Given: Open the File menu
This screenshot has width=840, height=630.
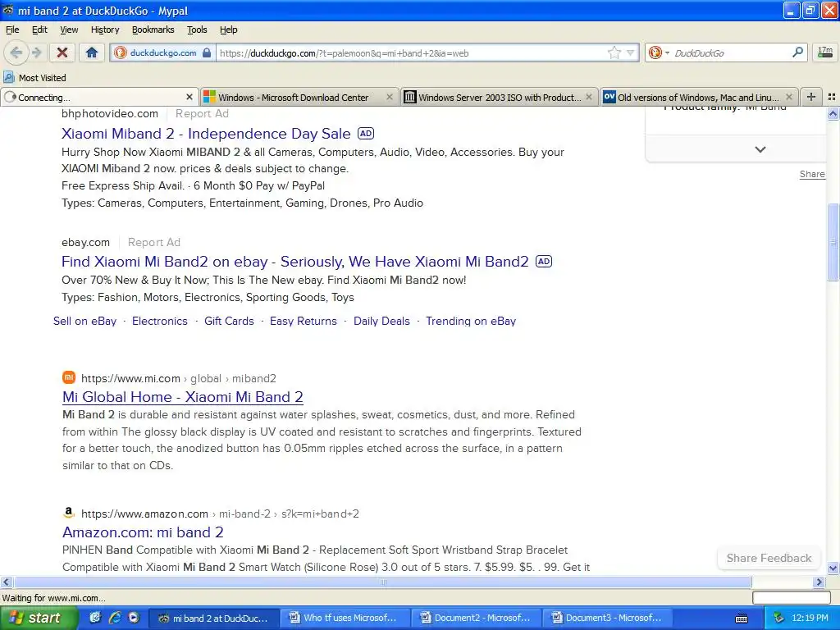Looking at the screenshot, I should click(x=12, y=30).
